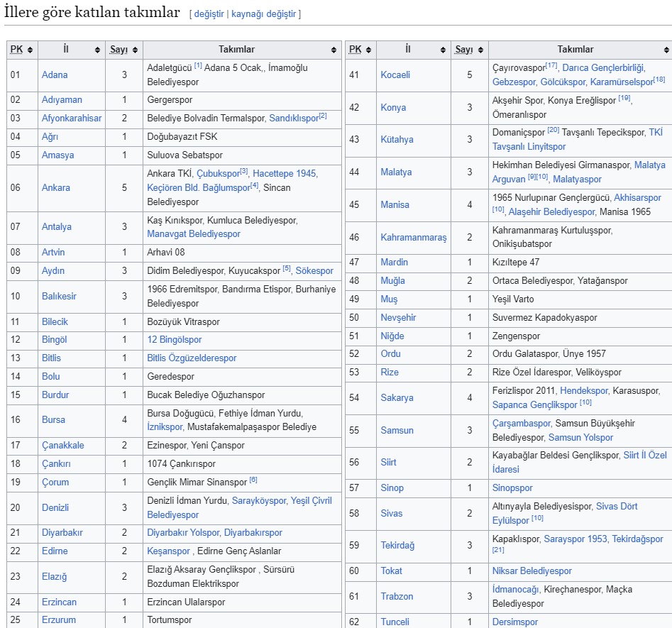Open the Çanakkale province link

[x=63, y=446]
